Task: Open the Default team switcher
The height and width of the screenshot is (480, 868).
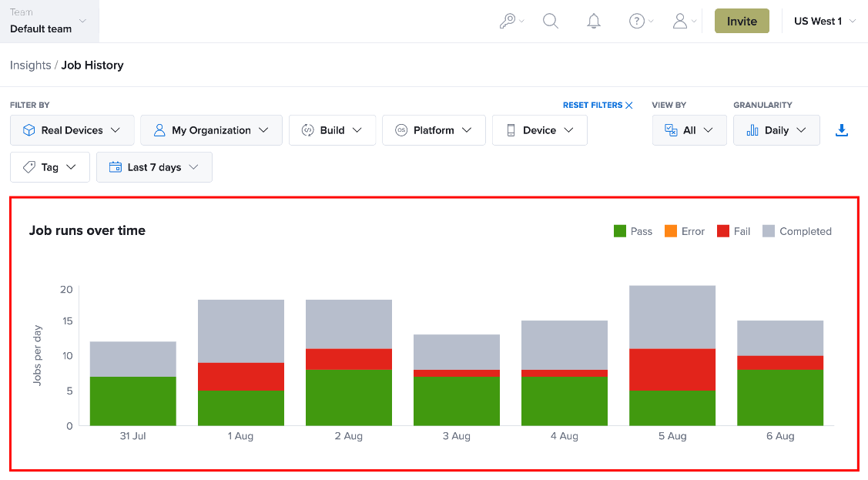Action: [49, 21]
